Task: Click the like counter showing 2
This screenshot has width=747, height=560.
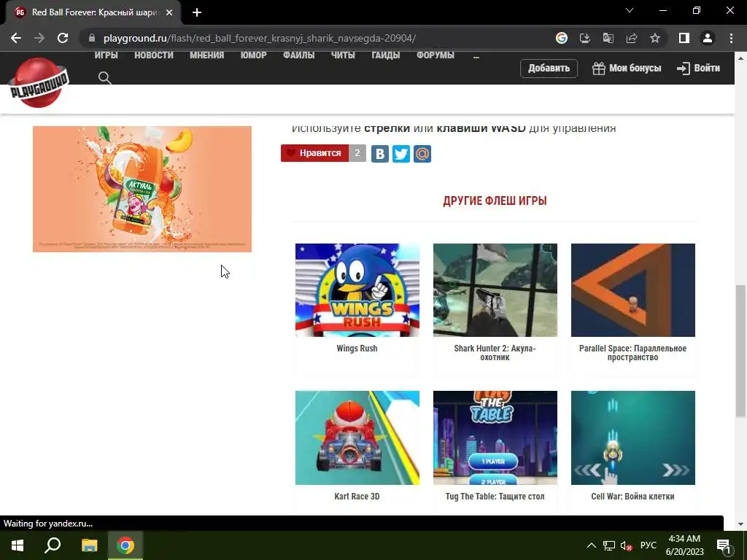Action: (357, 153)
